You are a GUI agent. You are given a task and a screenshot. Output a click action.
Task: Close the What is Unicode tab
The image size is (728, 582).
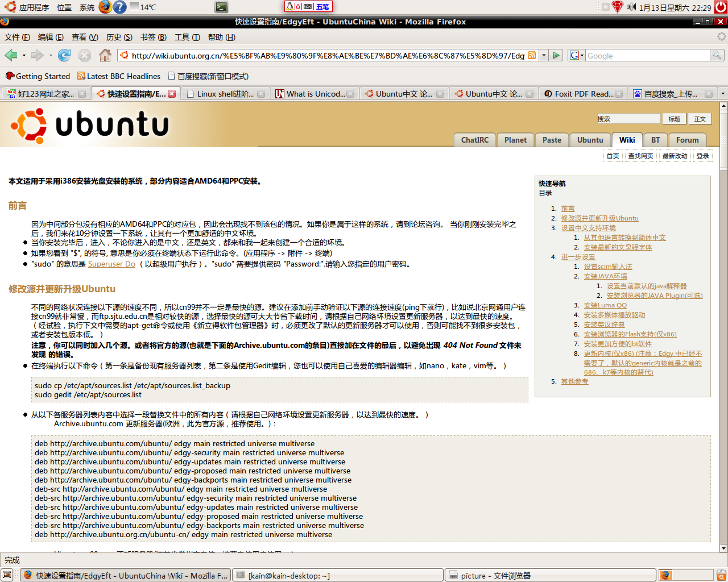[x=350, y=94]
